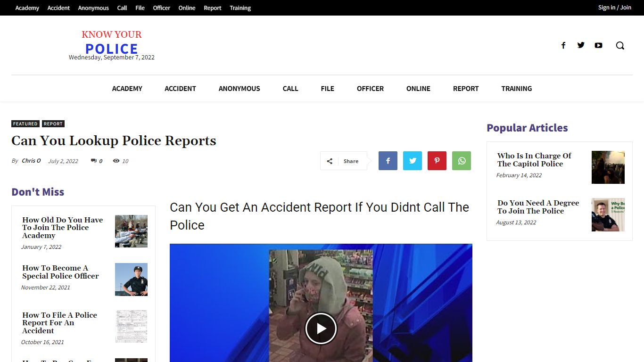Select the REPORT category tag
Screen dimensions: 644x362
tap(53, 124)
